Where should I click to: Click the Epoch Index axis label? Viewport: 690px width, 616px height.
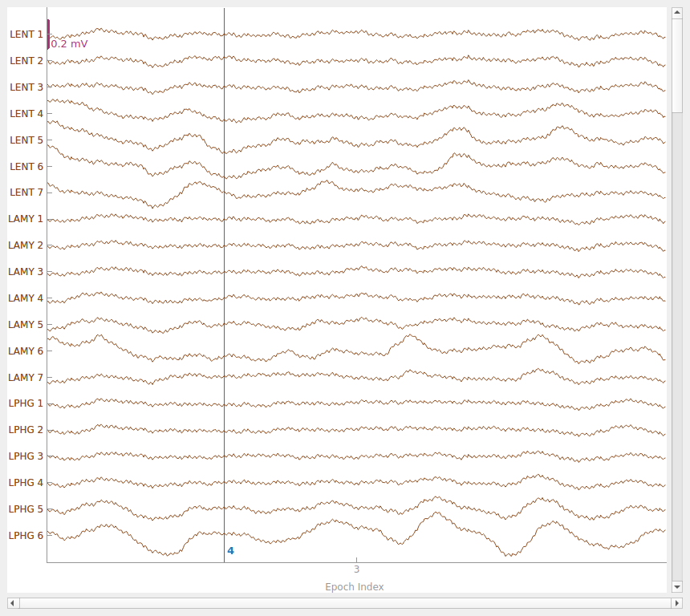coord(355,587)
